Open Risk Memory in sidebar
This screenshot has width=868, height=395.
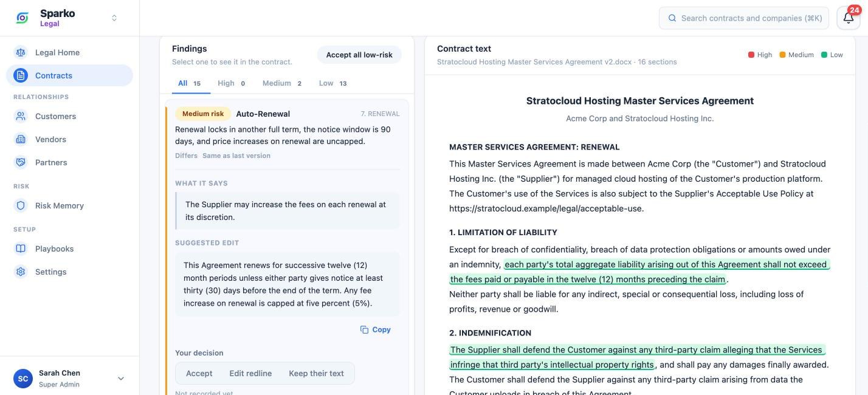point(69,205)
